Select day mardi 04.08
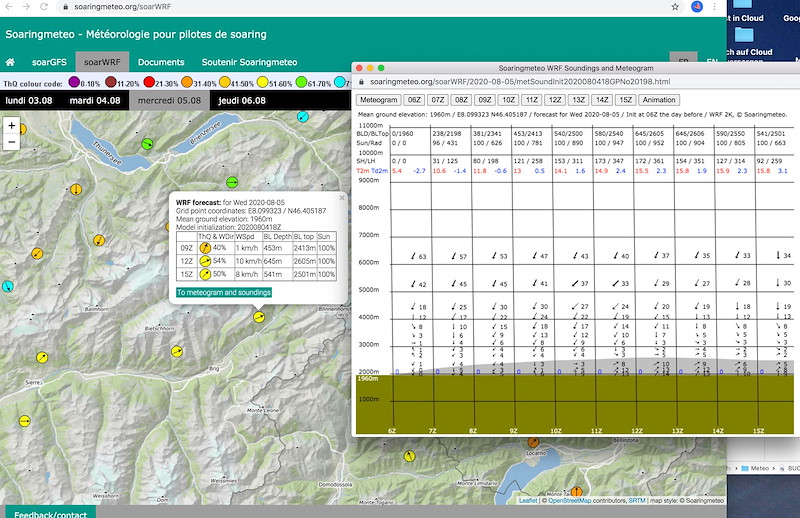The height and width of the screenshot is (518, 800). (x=95, y=101)
